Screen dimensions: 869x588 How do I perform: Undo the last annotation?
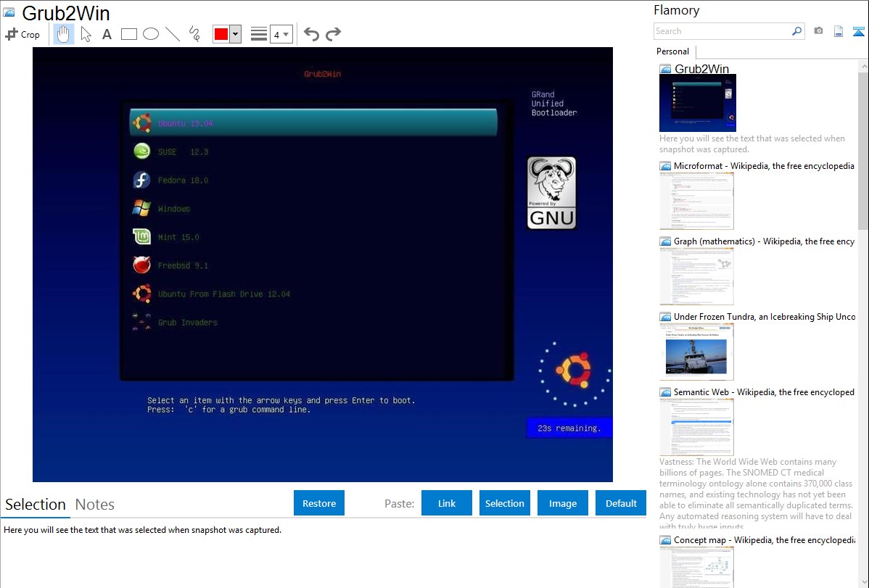(x=311, y=34)
